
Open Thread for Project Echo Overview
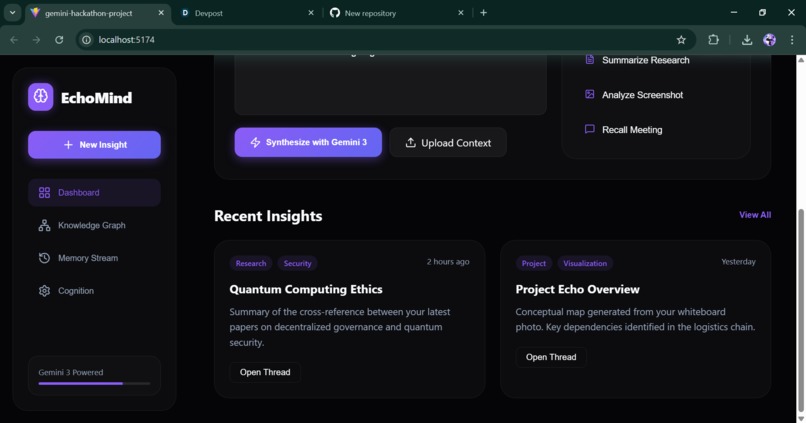pos(551,357)
